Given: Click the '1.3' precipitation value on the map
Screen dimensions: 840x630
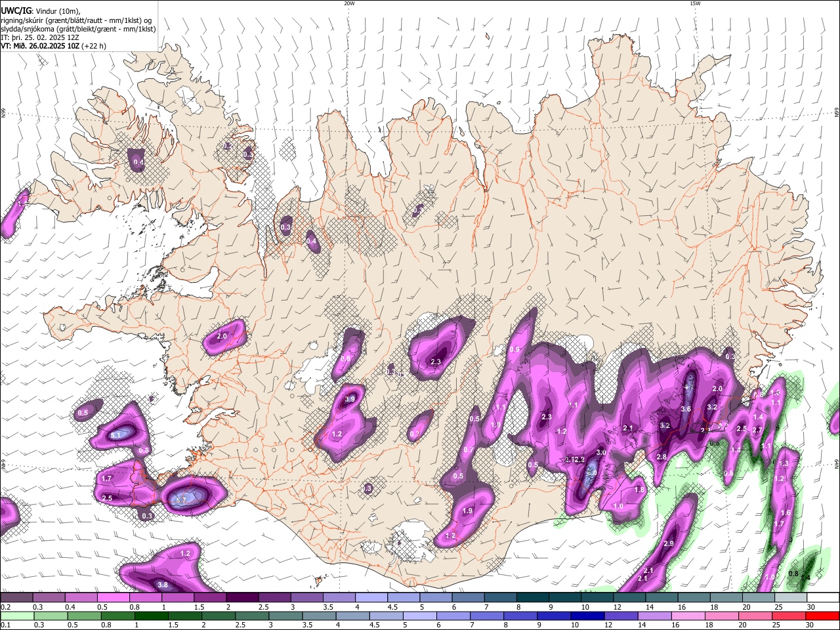Looking at the screenshot, I should point(783,463).
